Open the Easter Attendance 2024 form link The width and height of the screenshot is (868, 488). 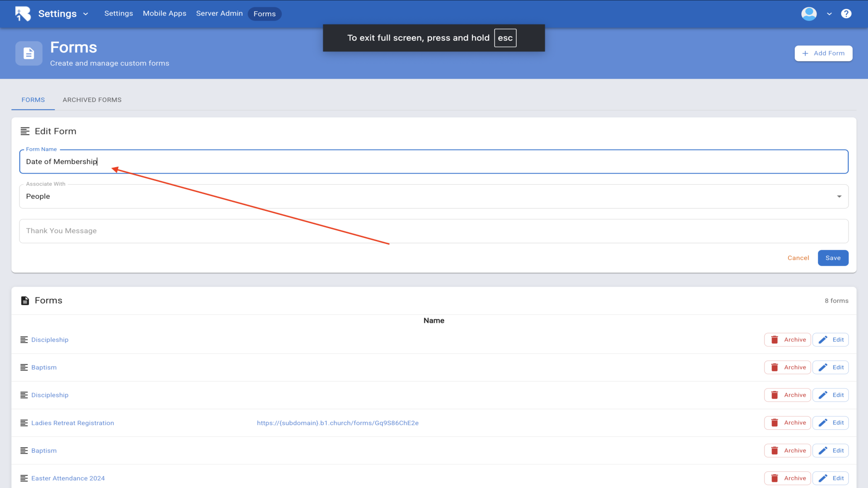tap(68, 478)
